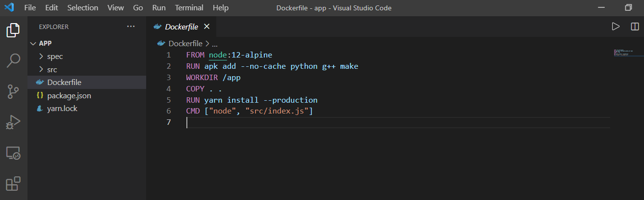Image resolution: width=644 pixels, height=200 pixels.
Task: Open package.json from the explorer
Action: (87, 95)
